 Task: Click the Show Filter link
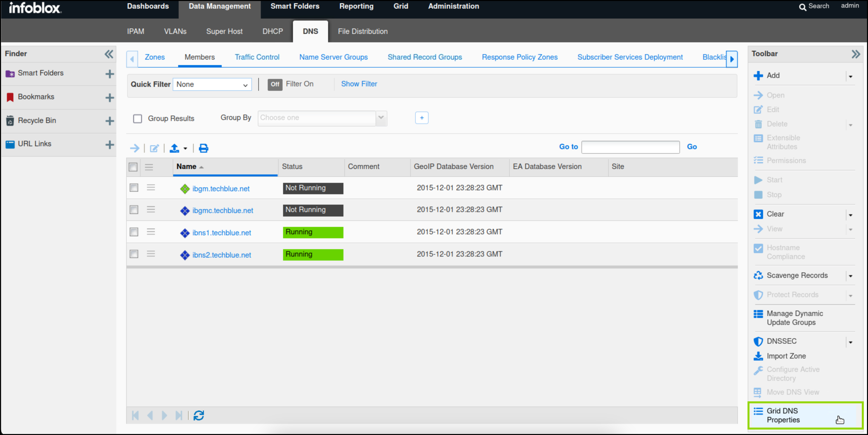click(359, 84)
